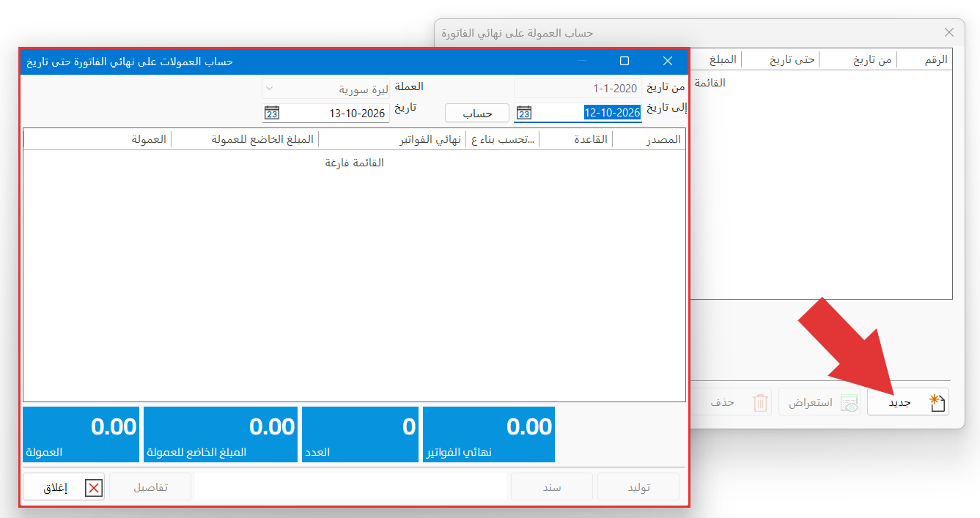Maximize the front commissions dialog
This screenshot has height=518, width=980.
[625, 62]
